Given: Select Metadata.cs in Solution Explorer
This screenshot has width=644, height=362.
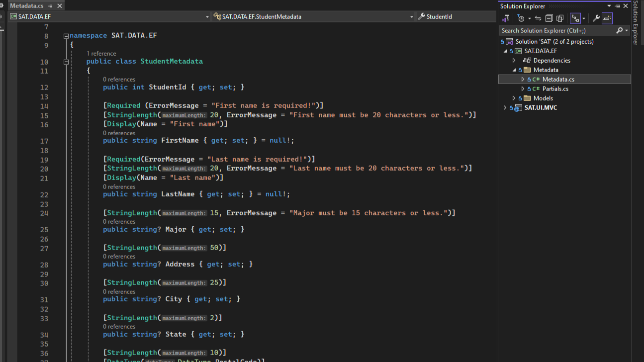Looking at the screenshot, I should pos(558,79).
